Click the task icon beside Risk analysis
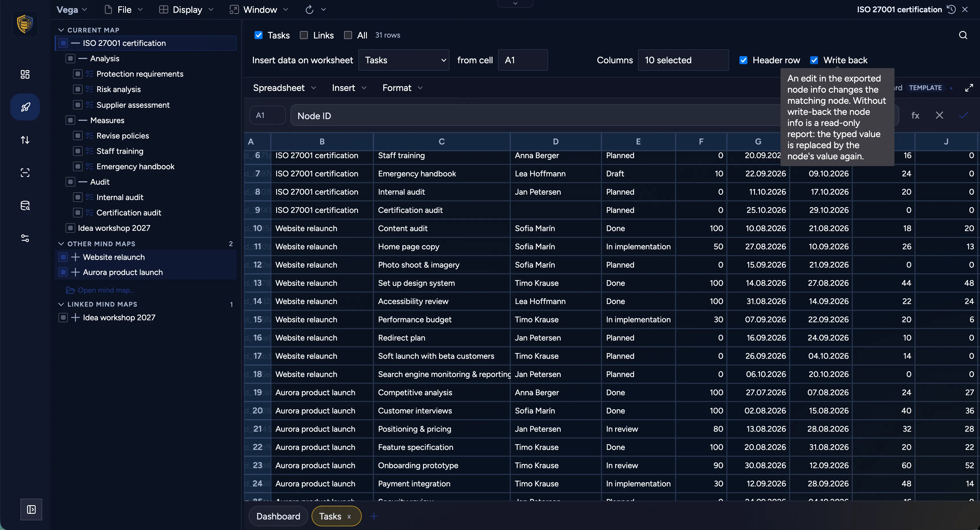 click(90, 89)
